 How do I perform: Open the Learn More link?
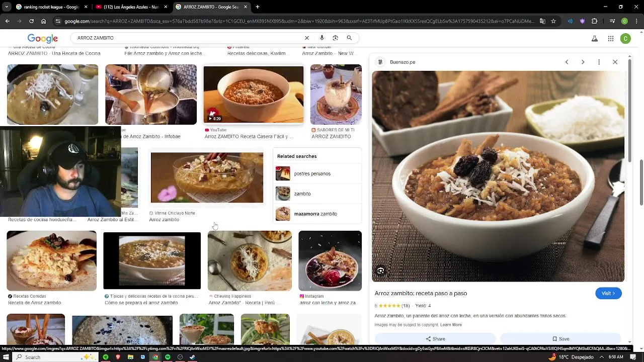click(x=451, y=325)
